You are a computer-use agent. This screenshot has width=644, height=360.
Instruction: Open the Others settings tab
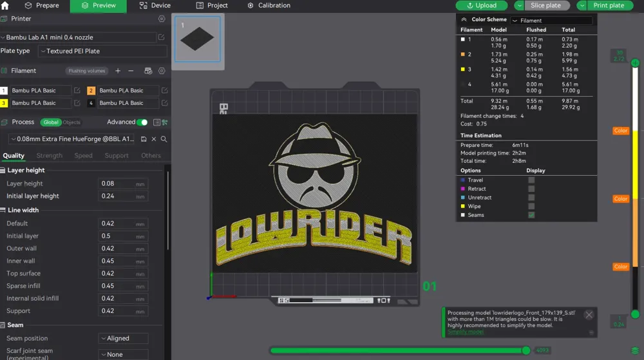[151, 156]
